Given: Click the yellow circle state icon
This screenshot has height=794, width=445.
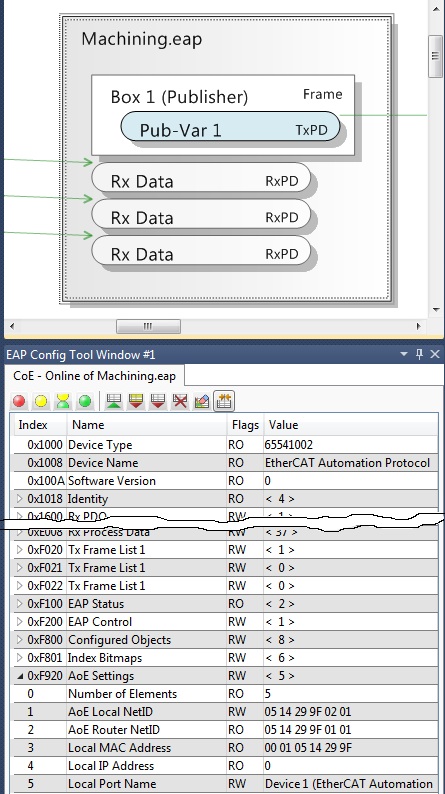Looking at the screenshot, I should pyautogui.click(x=41, y=401).
